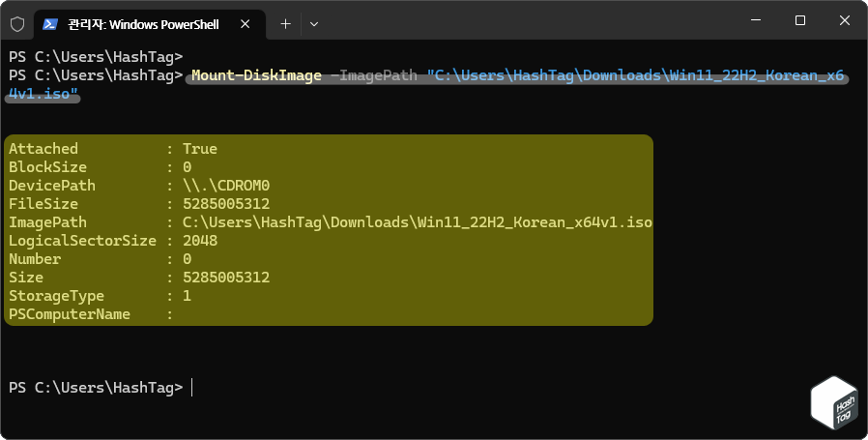Click the Size property label
868x440 pixels.
point(26,278)
